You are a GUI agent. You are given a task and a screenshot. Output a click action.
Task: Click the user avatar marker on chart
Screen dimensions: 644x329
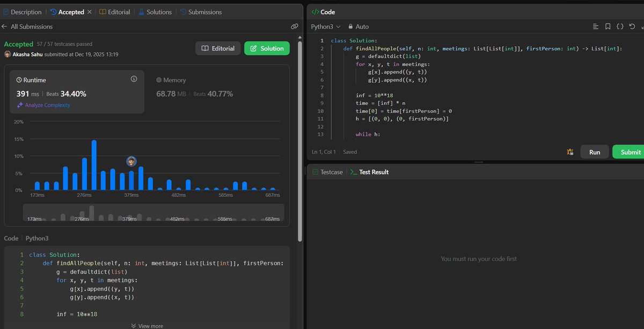tap(131, 161)
